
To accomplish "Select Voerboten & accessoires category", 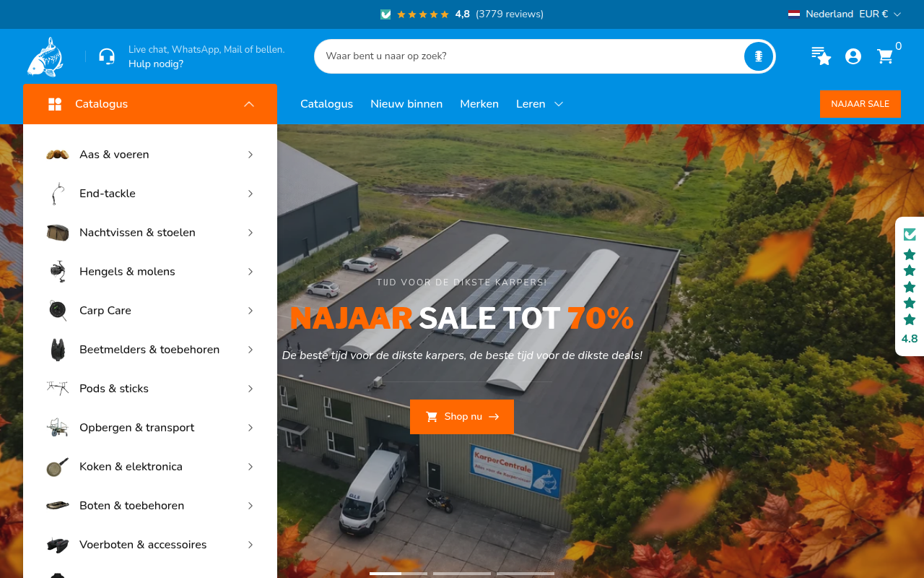I will pos(143,545).
